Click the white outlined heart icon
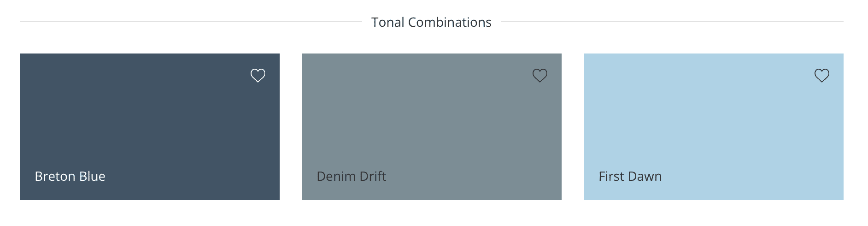868x226 pixels. [x=258, y=75]
